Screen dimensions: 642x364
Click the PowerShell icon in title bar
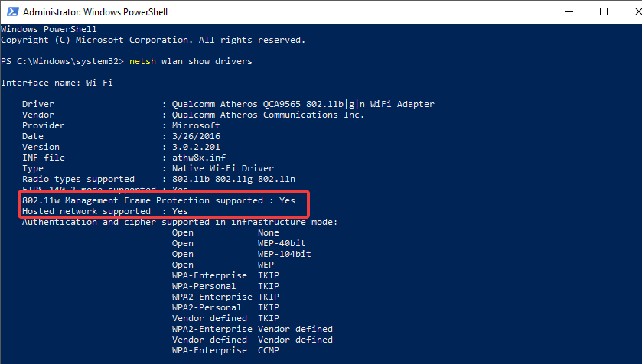[x=11, y=12]
